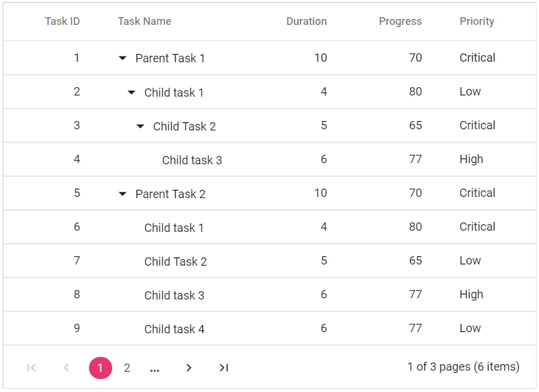
Task: Click the Progress value 65 for Child Task 2
Action: tap(416, 126)
